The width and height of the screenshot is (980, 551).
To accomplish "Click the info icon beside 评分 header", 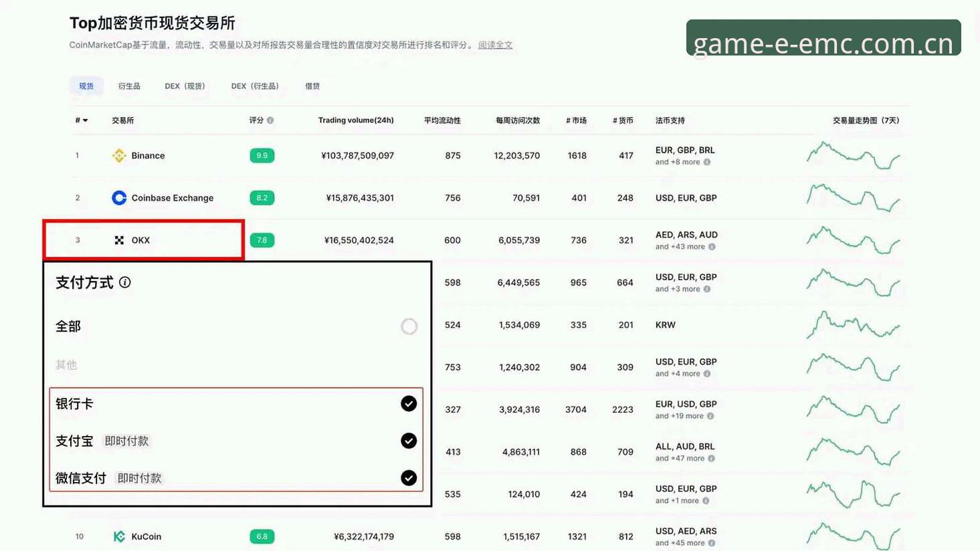I will coord(270,120).
